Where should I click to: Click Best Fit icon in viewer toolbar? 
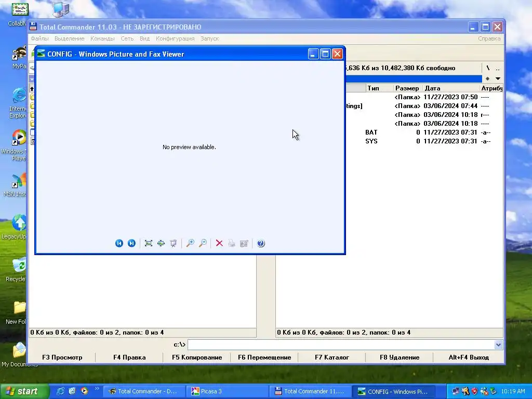click(149, 243)
